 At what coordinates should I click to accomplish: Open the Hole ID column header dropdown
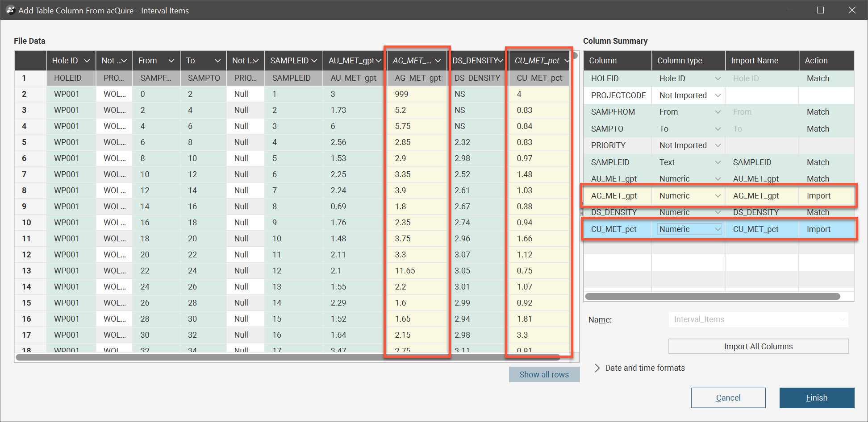(x=87, y=61)
